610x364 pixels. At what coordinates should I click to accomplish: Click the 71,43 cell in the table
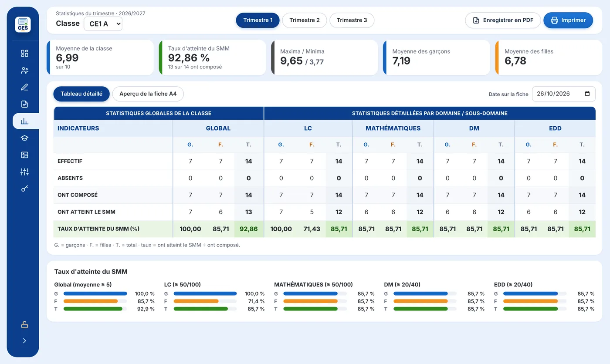[312, 229]
